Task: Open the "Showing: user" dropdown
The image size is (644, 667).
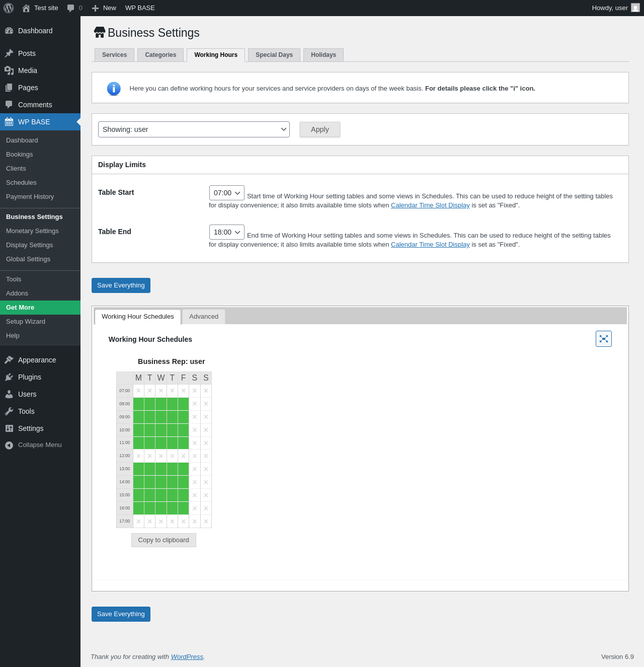Action: (x=194, y=129)
